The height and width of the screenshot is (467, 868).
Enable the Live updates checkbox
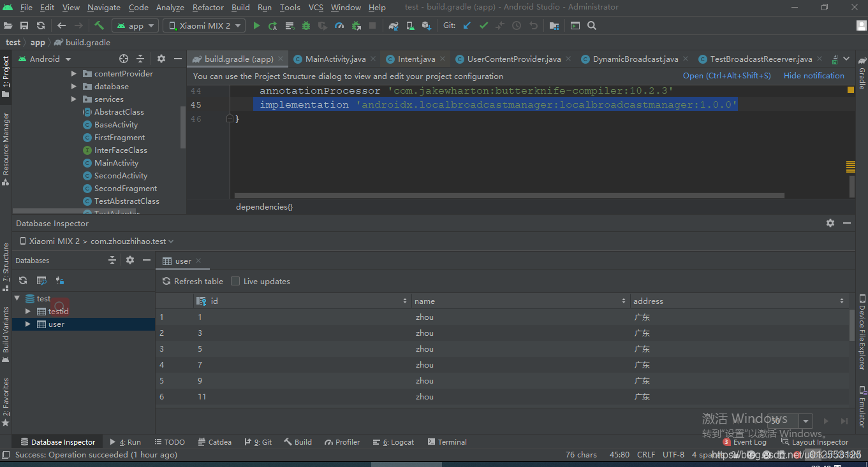tap(235, 281)
